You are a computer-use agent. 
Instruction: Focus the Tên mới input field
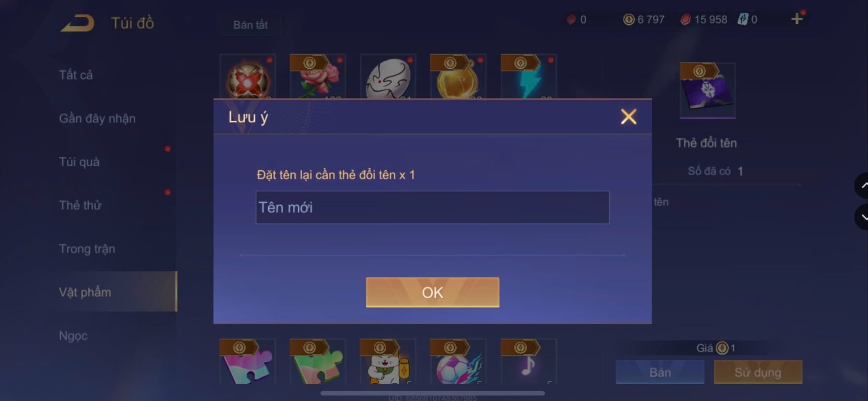click(x=433, y=207)
